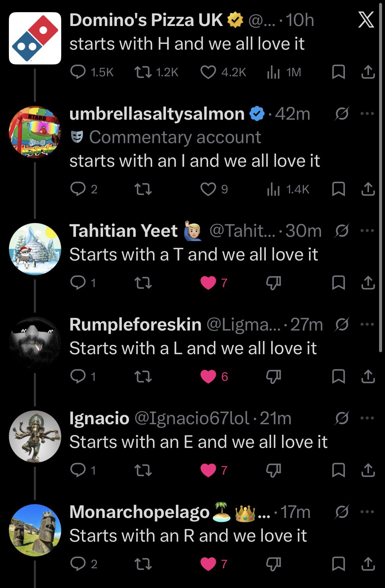This screenshot has height=588, width=385.
Task: View analytics on Domino's tweet
Action: (x=273, y=72)
